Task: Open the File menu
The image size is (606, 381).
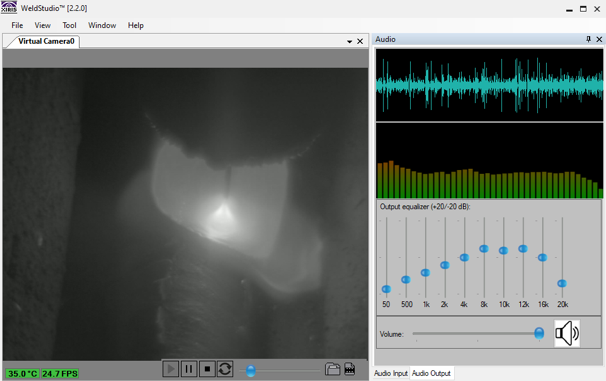Action: point(17,25)
